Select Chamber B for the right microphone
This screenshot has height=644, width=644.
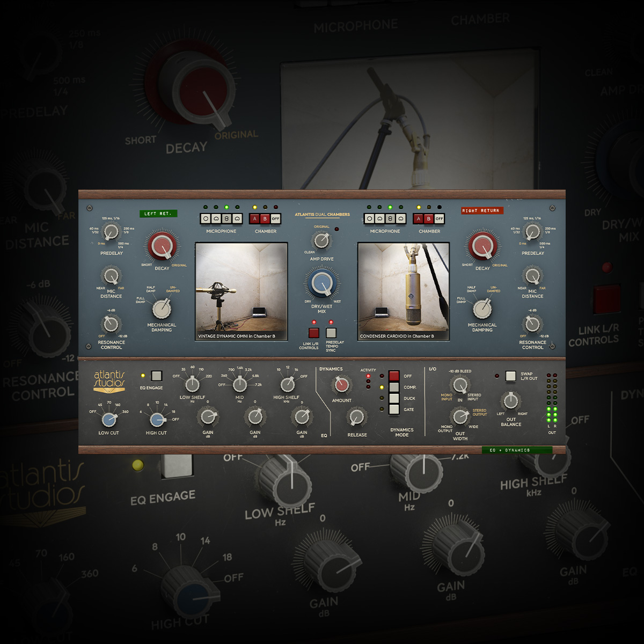pos(429,218)
